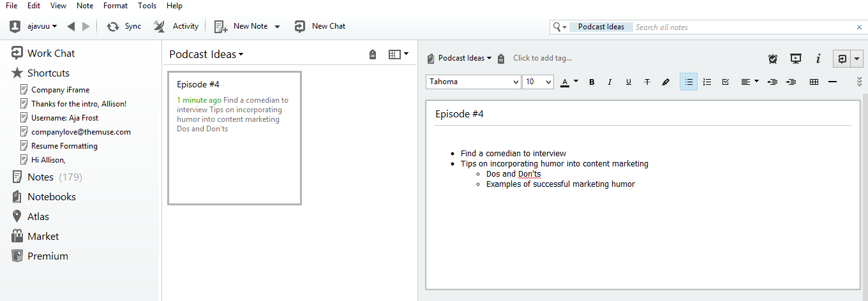Increase indent of the bullet

[x=791, y=82]
